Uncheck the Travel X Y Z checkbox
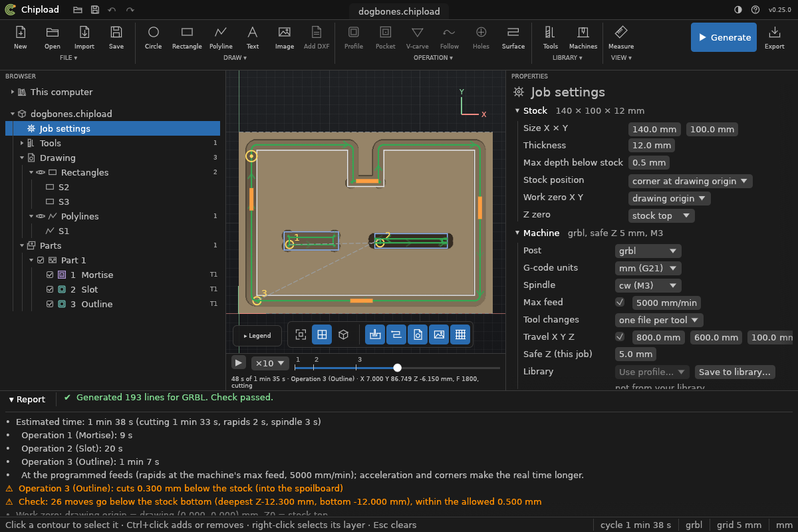 coord(620,336)
